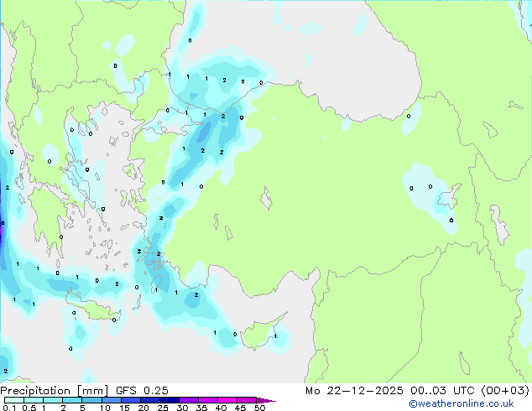
Task: Click the over-50 mm arrow tip of legend
Action: coord(266,400)
